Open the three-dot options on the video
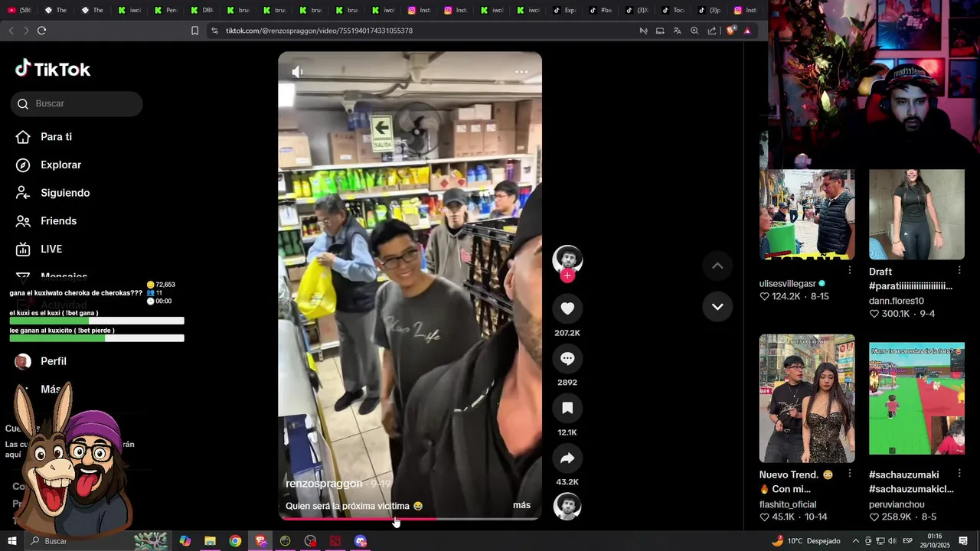980x551 pixels. click(521, 72)
